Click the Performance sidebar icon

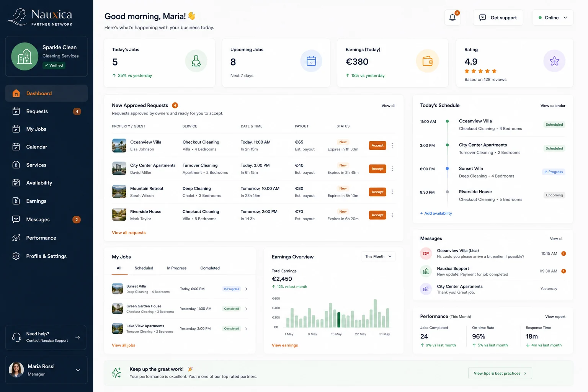click(x=16, y=238)
